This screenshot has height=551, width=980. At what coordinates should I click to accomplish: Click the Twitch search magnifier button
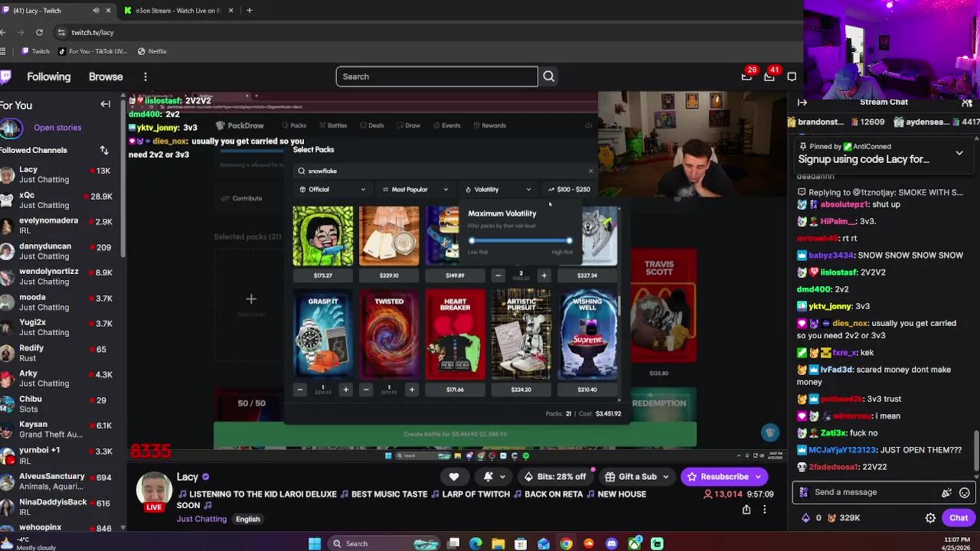[549, 77]
